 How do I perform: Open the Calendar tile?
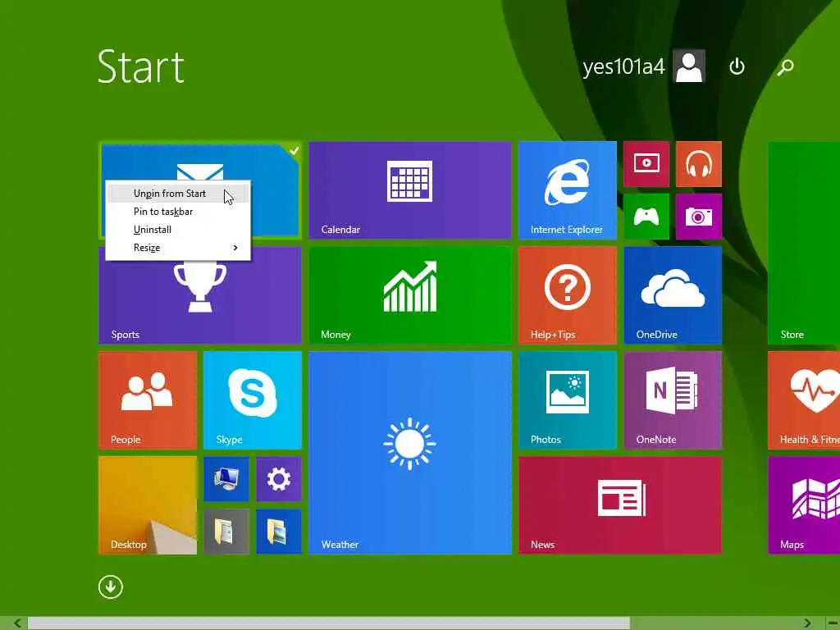coord(410,190)
